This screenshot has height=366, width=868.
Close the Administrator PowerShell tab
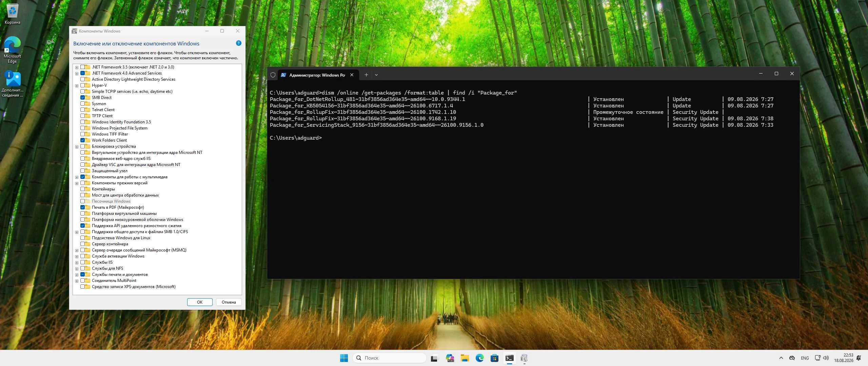click(352, 75)
